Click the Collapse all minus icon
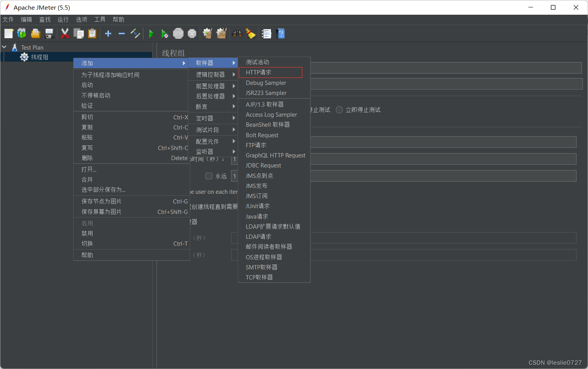588x369 pixels. [122, 34]
